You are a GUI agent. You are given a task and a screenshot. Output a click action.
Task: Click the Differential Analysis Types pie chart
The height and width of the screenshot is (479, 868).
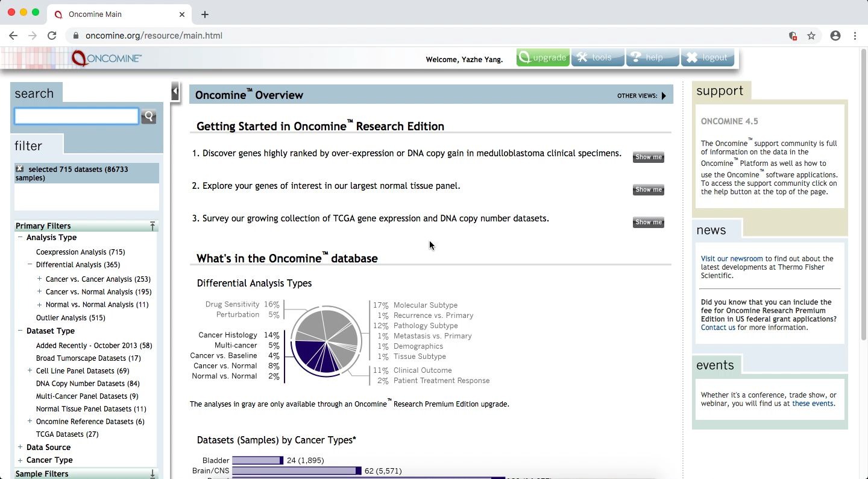click(x=326, y=341)
